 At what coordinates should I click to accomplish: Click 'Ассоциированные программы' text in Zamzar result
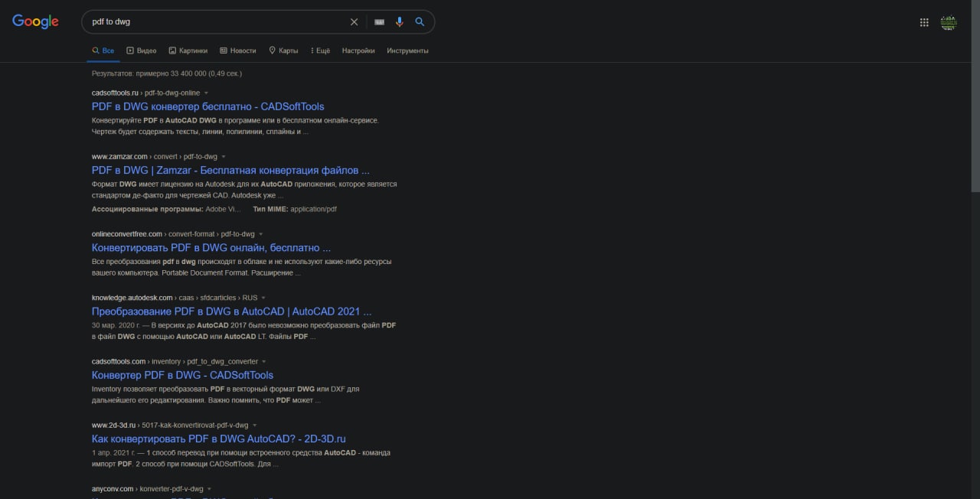point(147,209)
